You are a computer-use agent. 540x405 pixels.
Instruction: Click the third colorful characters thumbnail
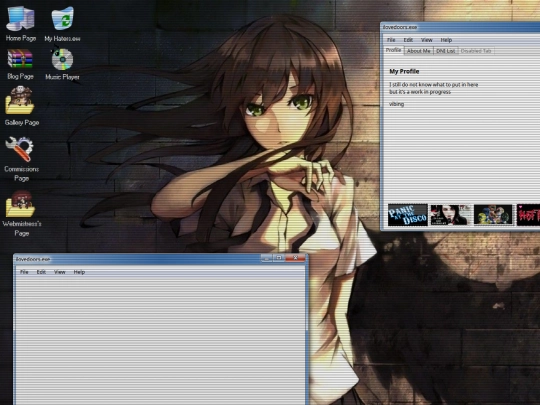493,215
